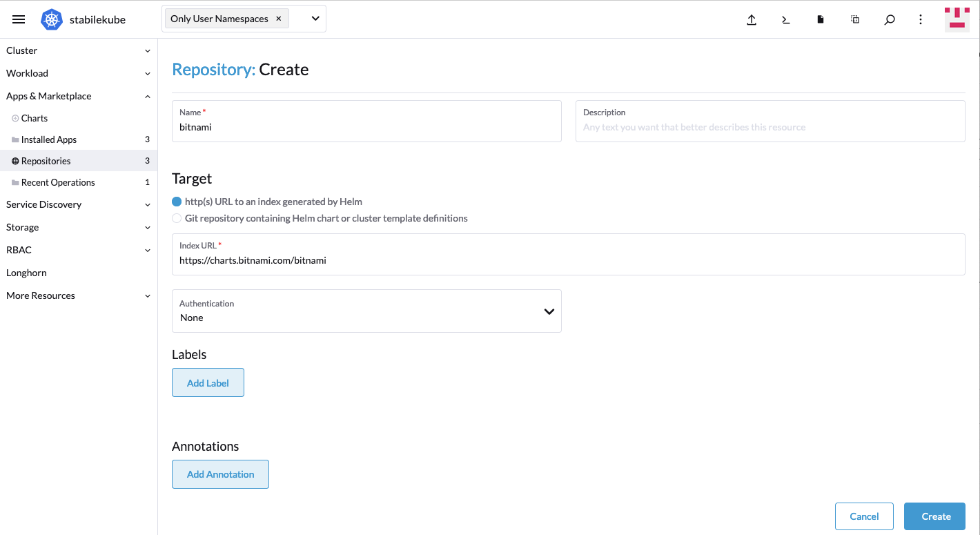Expand the Service Discovery chevron
The image size is (980, 535).
148,205
